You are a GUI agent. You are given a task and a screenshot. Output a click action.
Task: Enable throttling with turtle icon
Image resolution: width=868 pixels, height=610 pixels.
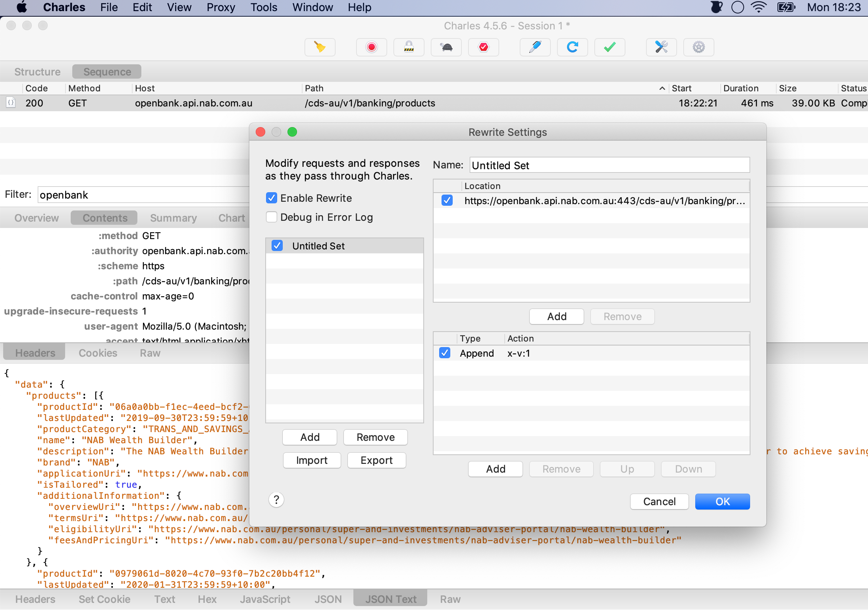pos(446,47)
